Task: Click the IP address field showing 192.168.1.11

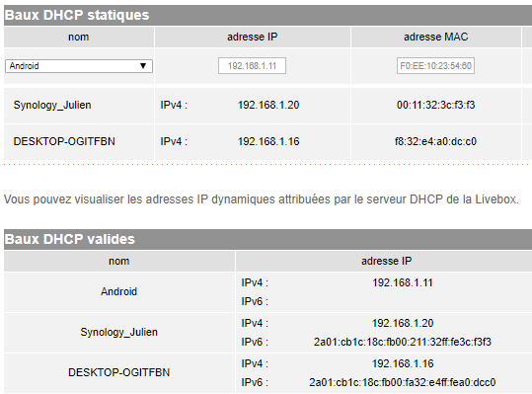Action: point(252,66)
